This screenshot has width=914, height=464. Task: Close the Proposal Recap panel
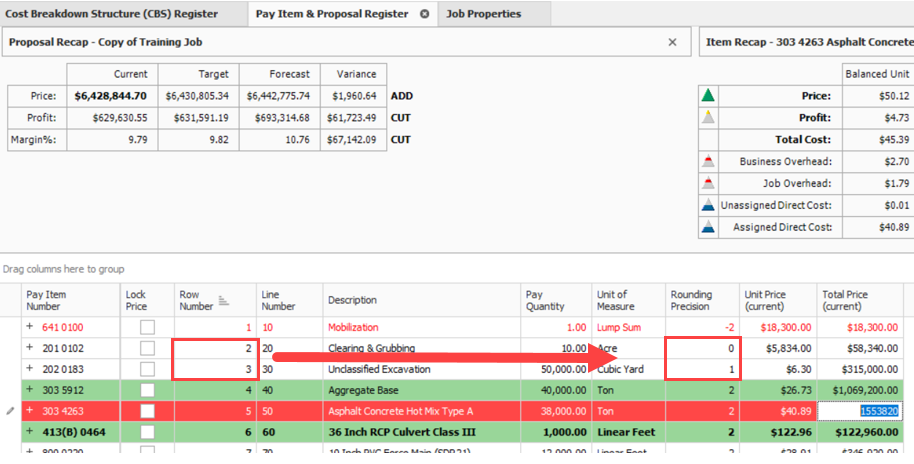pos(672,42)
